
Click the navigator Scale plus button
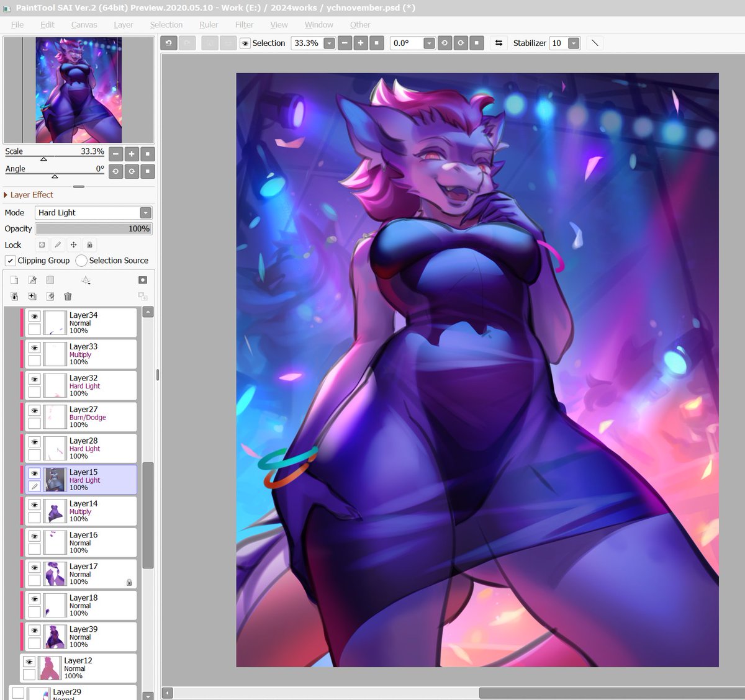132,154
